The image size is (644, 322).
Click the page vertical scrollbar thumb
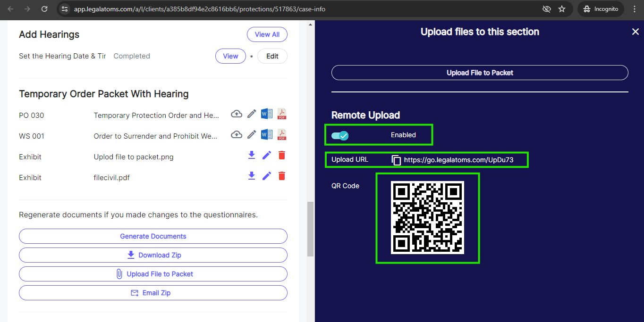point(310,229)
